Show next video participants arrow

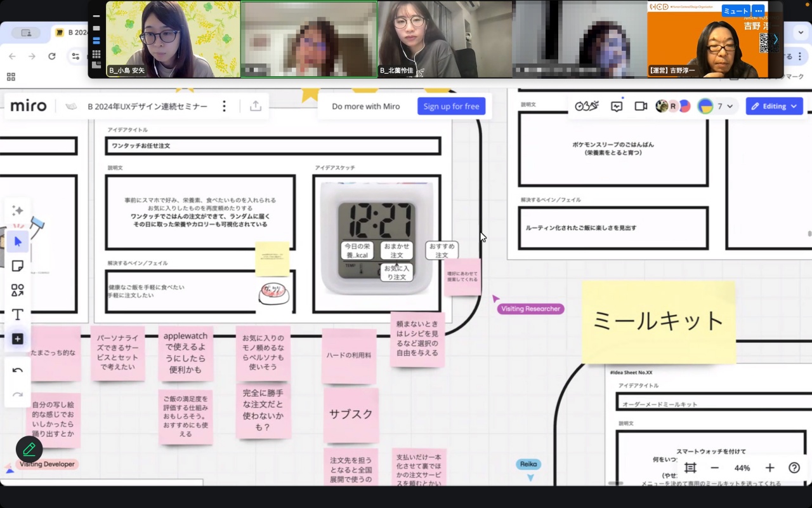click(x=775, y=39)
